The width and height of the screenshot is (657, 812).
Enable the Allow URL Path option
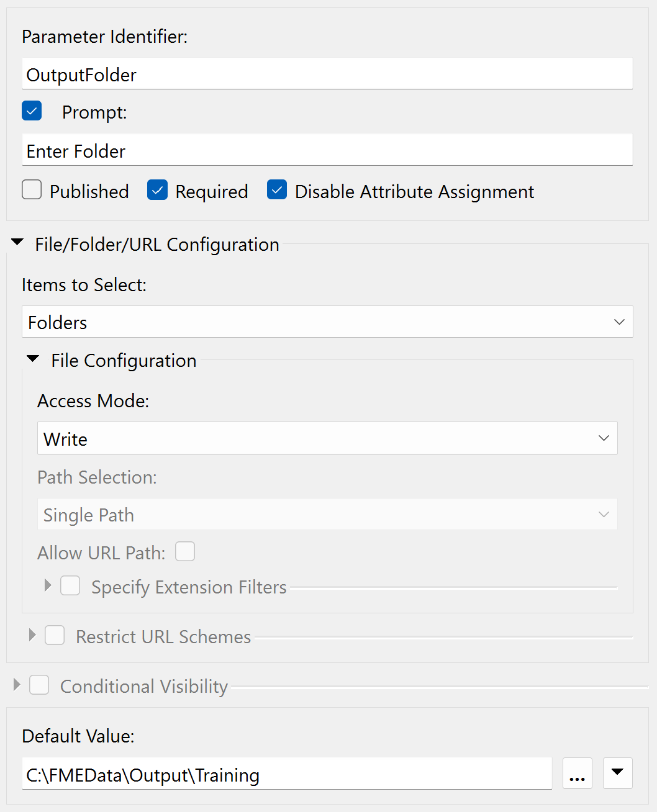point(185,551)
